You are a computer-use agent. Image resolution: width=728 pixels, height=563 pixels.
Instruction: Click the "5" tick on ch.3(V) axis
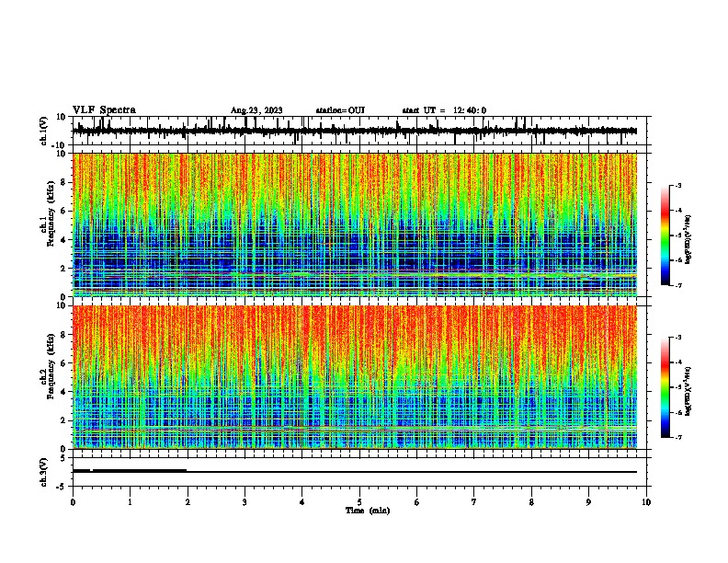pos(64,458)
